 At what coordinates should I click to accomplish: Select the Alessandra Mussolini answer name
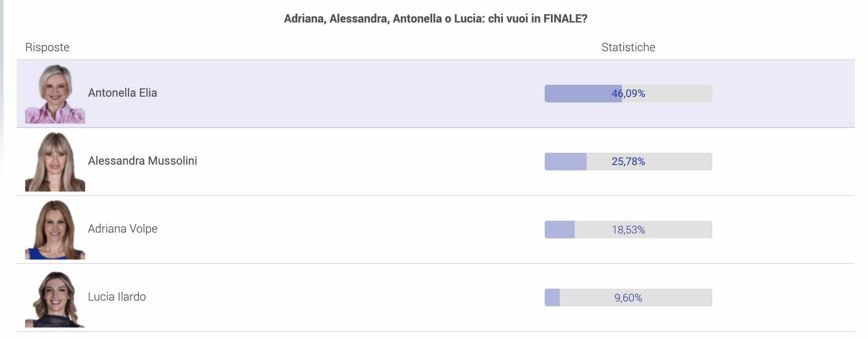142,161
